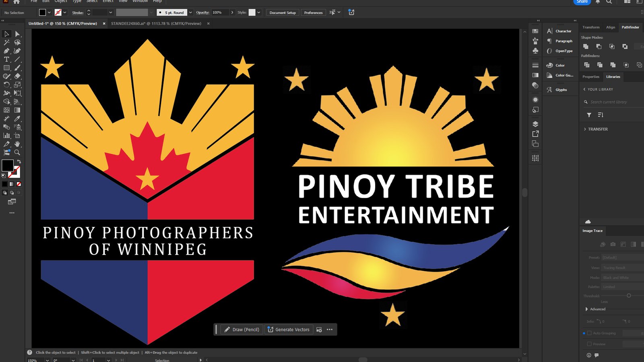Expand the Opacity options arrow
This screenshot has width=644, height=362.
coord(232,12)
